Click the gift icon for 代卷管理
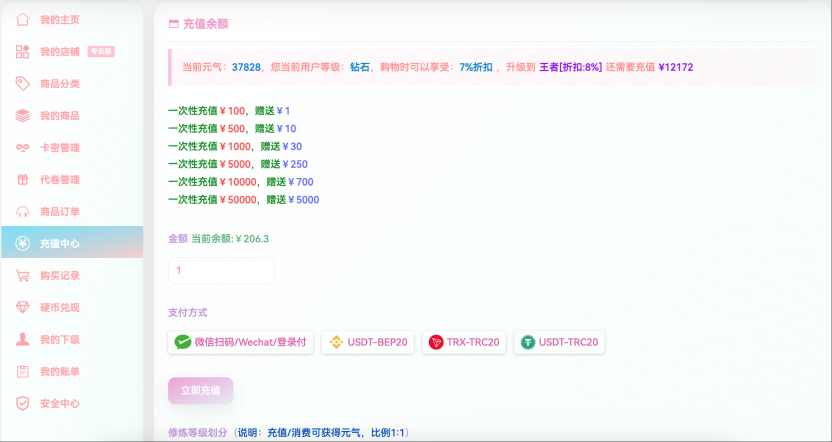The height and width of the screenshot is (442, 832). pyautogui.click(x=22, y=179)
